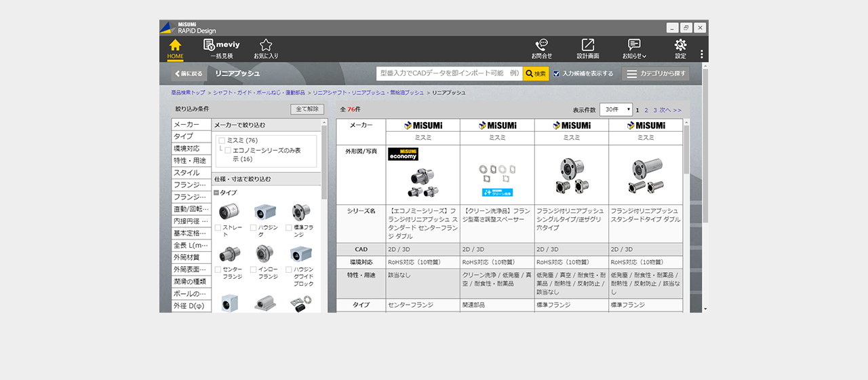
Task: Open the vertical three-dot more menu
Action: point(701,54)
